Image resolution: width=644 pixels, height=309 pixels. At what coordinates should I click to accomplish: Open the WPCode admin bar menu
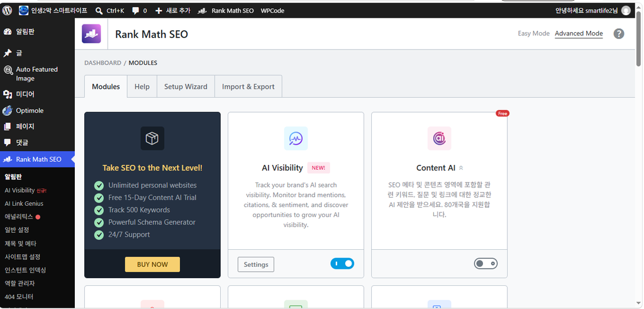[x=272, y=11]
